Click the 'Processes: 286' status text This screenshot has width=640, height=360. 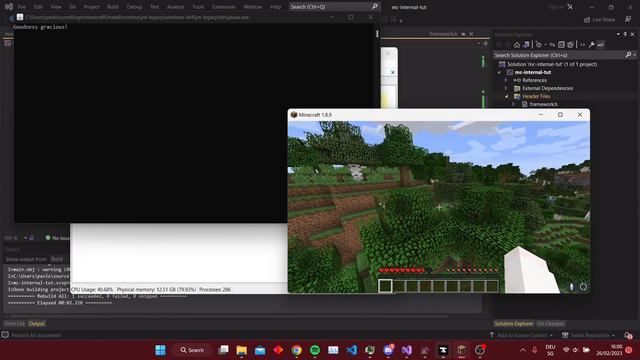(215, 289)
